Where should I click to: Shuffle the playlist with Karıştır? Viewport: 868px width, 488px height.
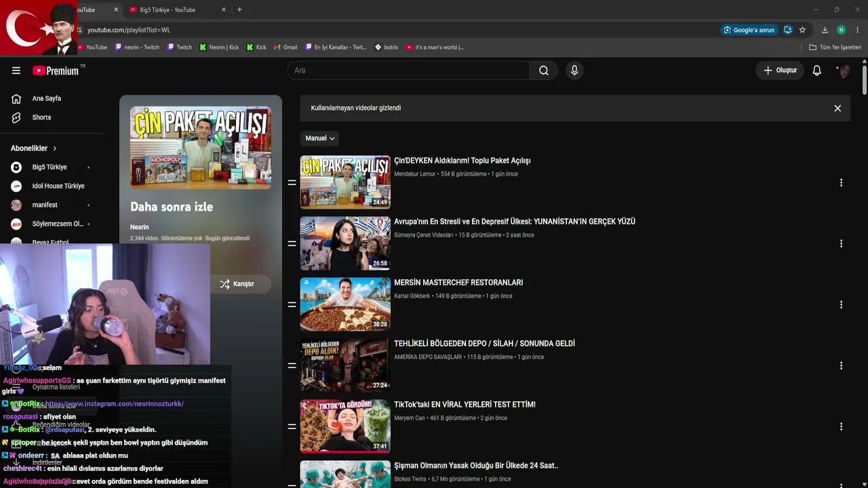[237, 284]
